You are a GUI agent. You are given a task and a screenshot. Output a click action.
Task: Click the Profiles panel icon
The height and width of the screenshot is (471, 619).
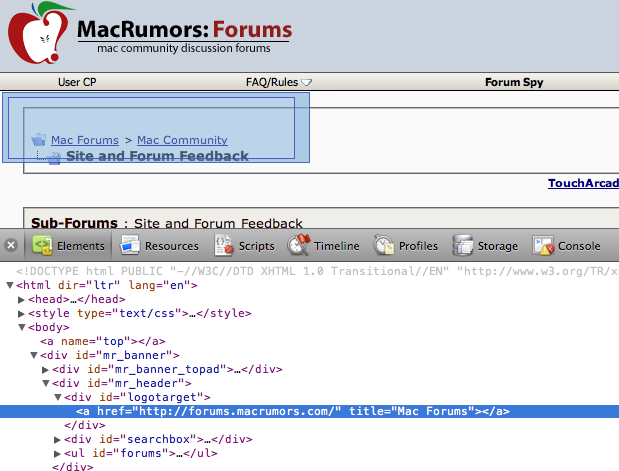384,246
